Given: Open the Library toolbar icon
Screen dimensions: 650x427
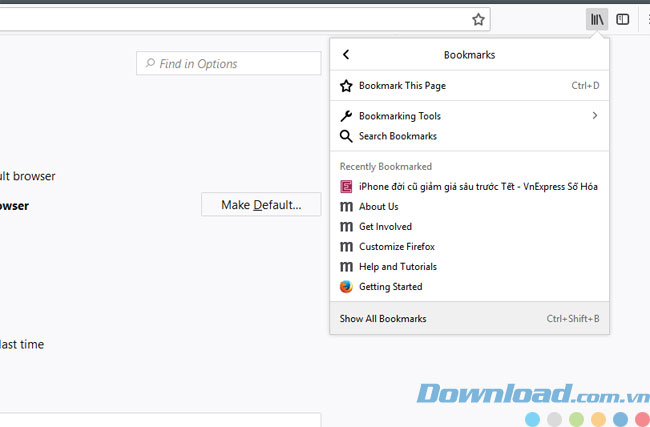Looking at the screenshot, I should (x=597, y=19).
